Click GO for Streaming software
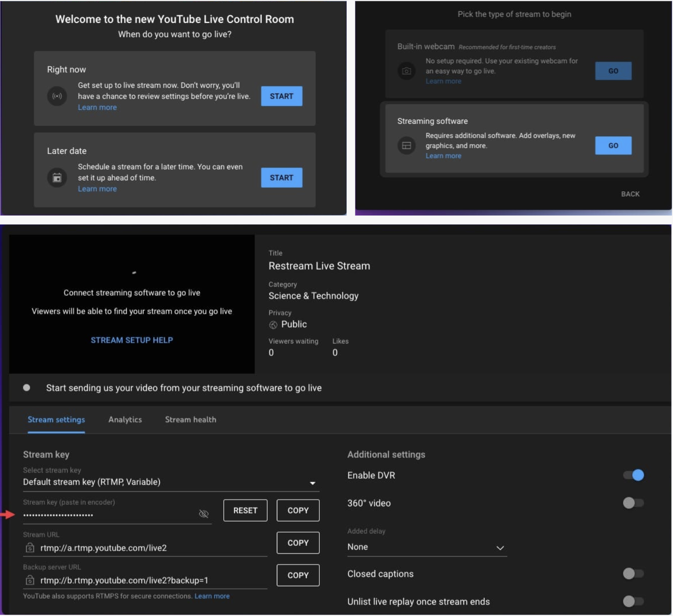The image size is (673, 616). point(613,145)
